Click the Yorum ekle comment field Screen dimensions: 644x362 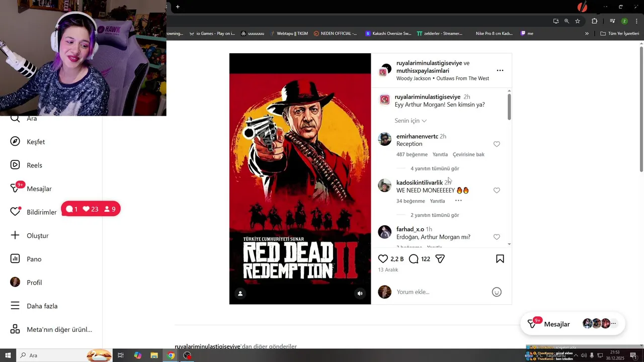[x=440, y=292]
